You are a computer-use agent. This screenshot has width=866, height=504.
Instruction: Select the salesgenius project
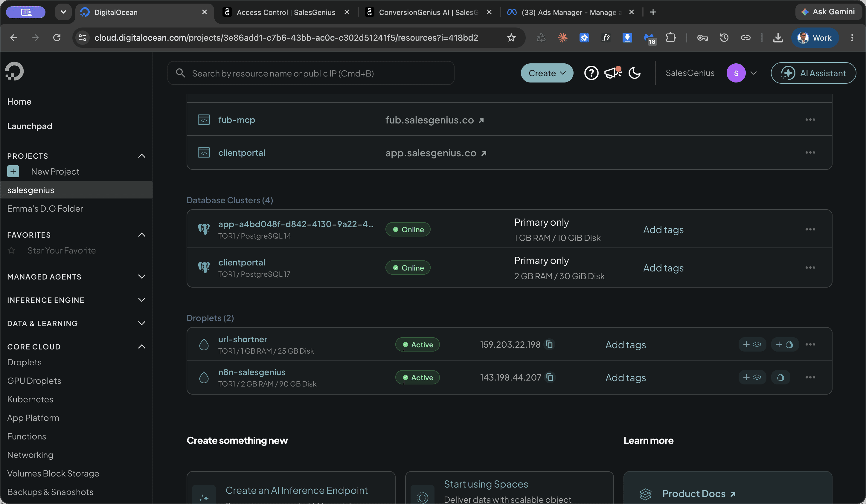click(x=76, y=190)
